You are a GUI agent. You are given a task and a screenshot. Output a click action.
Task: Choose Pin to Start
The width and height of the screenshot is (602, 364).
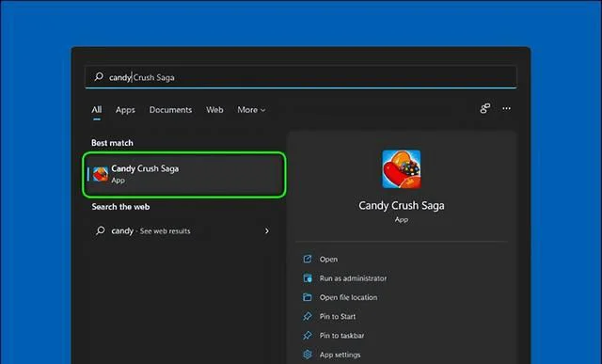coord(338,316)
